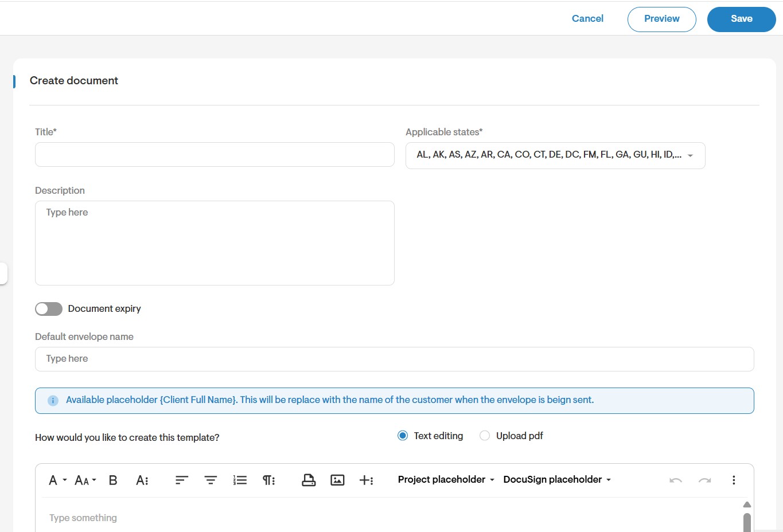The height and width of the screenshot is (532, 783).
Task: Open more text options (A with dots)
Action: 142,480
